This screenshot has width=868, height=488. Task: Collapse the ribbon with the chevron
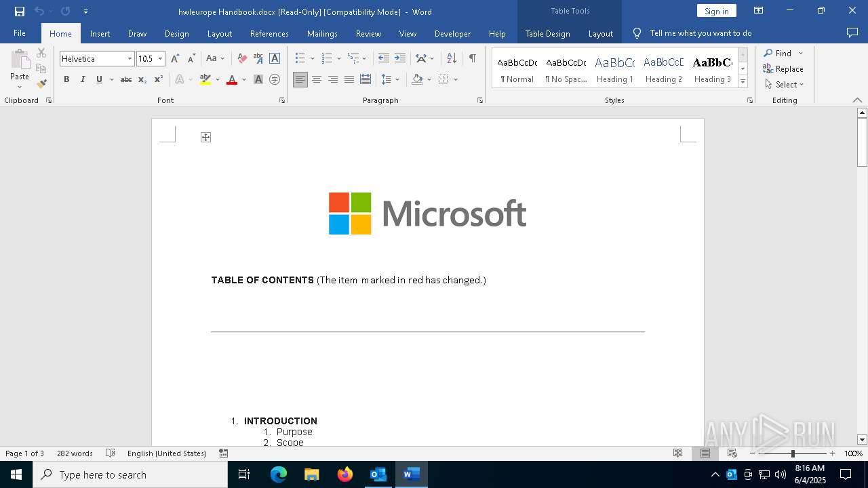click(857, 100)
